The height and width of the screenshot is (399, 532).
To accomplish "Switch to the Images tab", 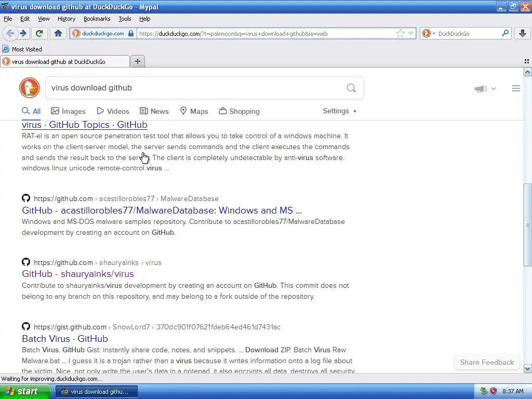I will coord(68,111).
